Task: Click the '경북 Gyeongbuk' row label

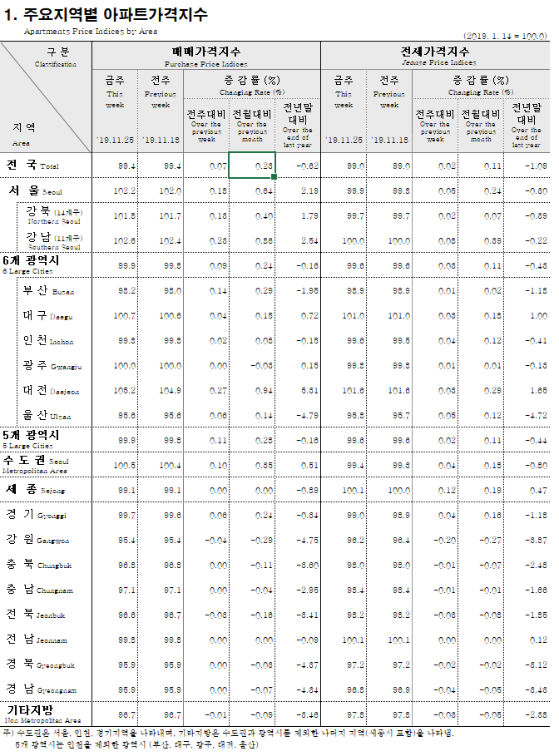Action: click(x=41, y=665)
